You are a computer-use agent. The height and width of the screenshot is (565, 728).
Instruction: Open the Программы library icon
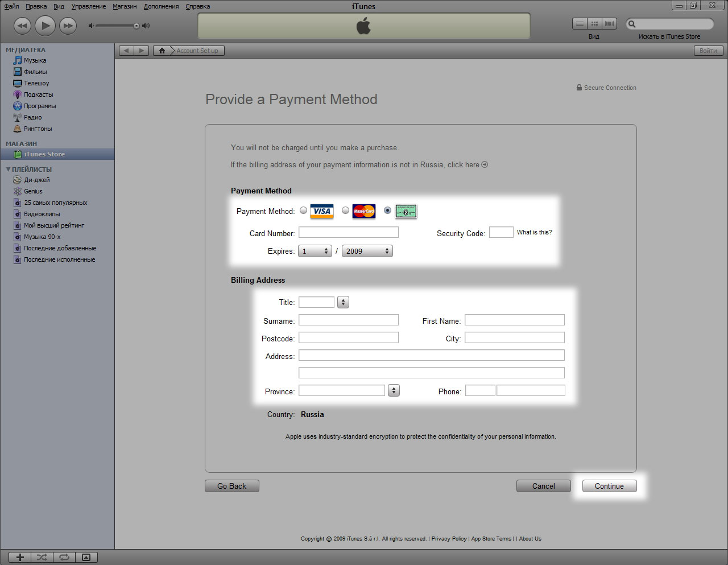(17, 106)
